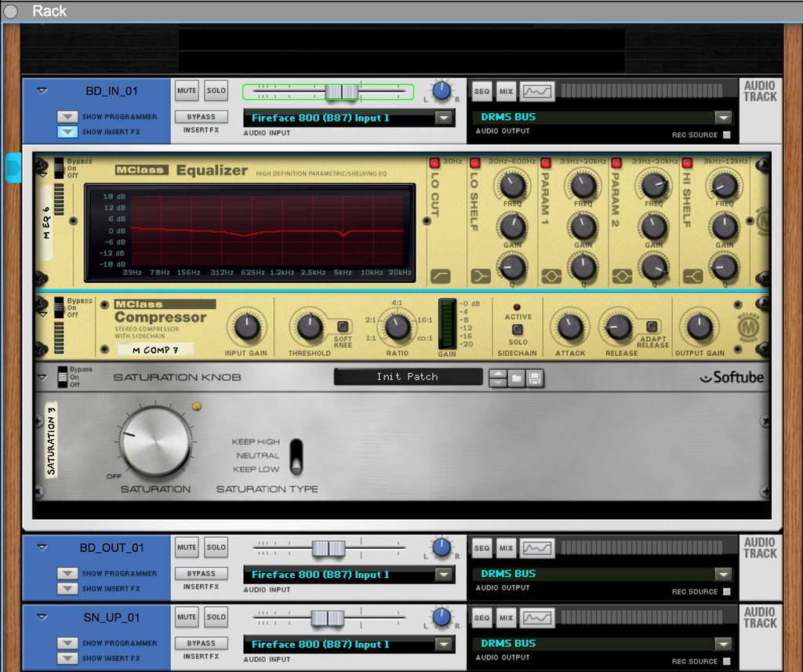
Task: Hide the insert FX on BD_IN_01
Action: pyautogui.click(x=67, y=132)
